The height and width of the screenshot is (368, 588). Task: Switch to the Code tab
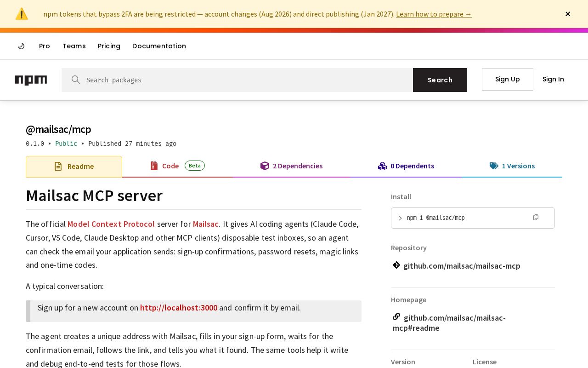[177, 166]
